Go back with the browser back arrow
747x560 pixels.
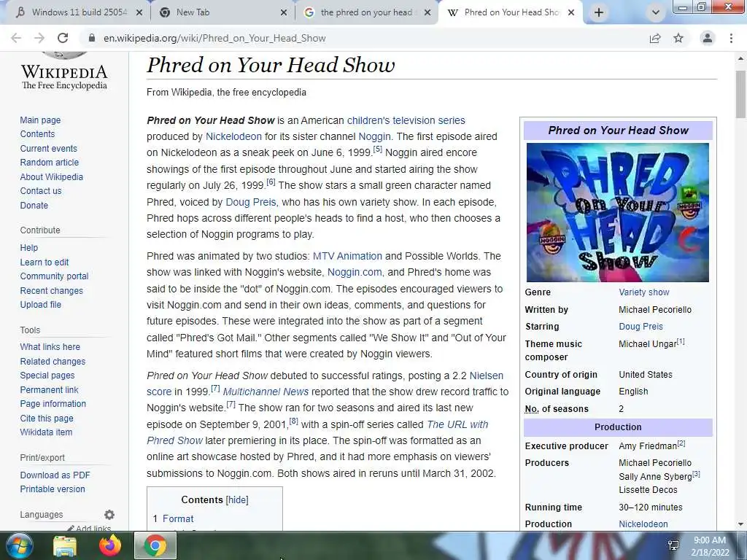point(16,38)
